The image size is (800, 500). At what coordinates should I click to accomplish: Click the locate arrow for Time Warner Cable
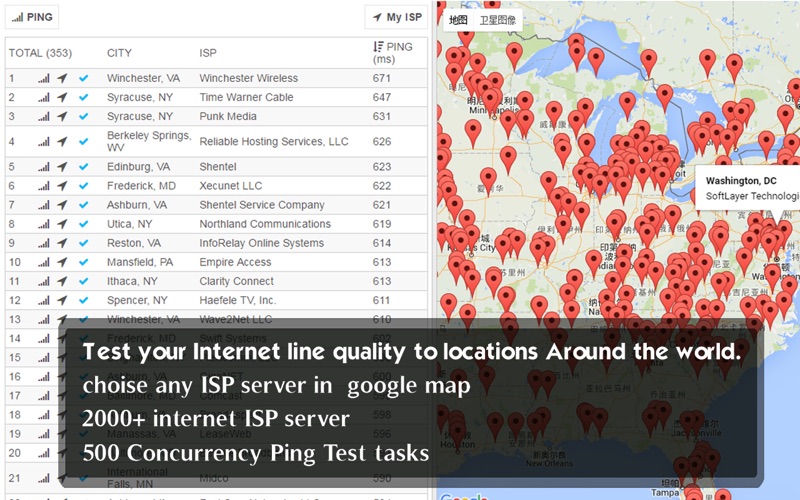(62, 97)
